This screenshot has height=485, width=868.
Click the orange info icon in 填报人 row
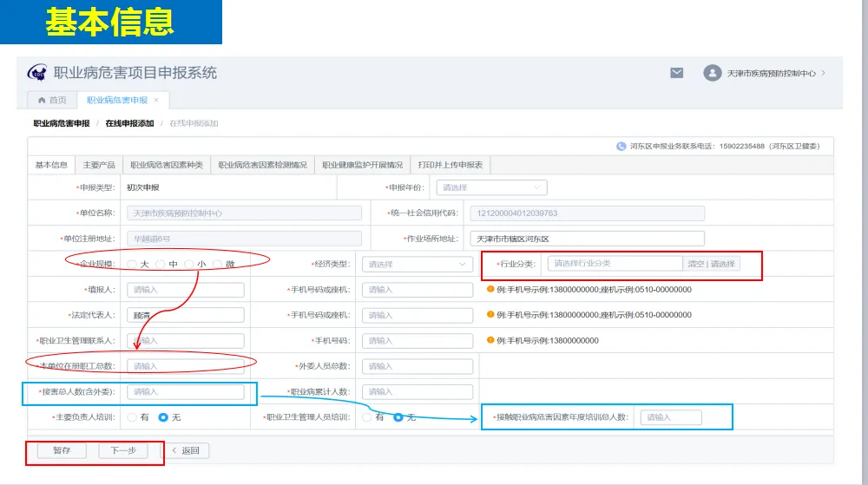click(x=490, y=289)
